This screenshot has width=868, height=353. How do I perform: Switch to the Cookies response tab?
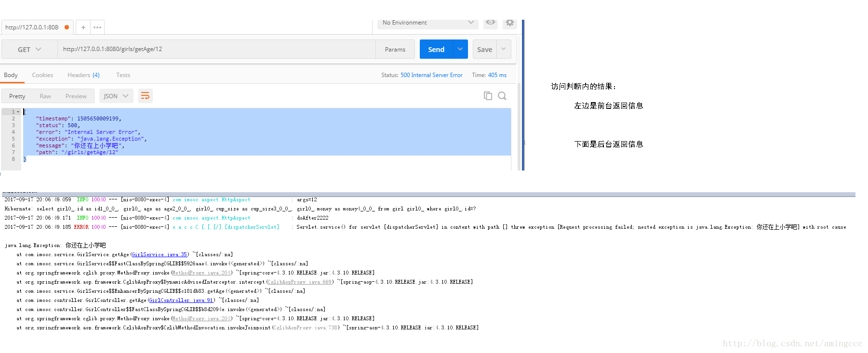[42, 75]
